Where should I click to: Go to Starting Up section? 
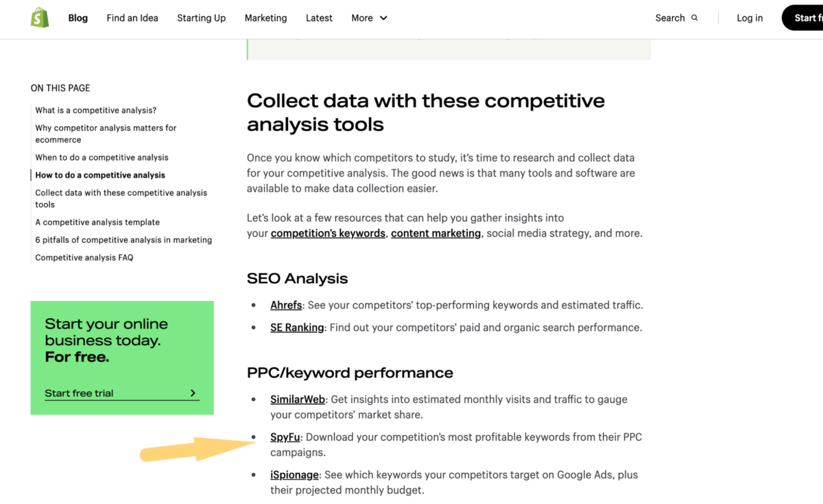[x=201, y=19]
